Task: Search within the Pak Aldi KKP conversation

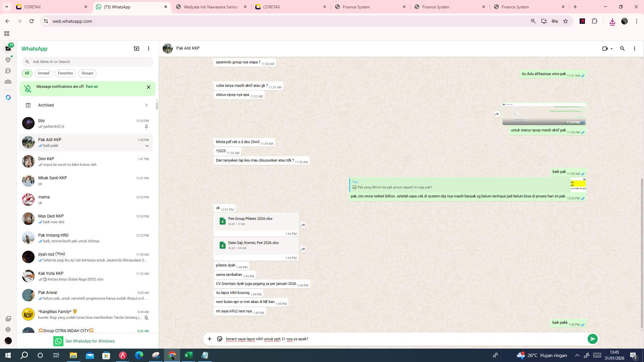Action: point(623,49)
